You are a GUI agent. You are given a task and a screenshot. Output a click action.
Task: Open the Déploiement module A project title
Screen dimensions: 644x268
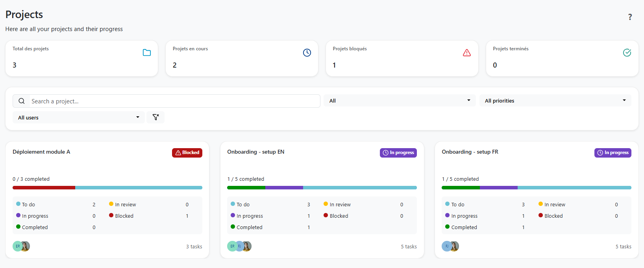[x=41, y=152]
